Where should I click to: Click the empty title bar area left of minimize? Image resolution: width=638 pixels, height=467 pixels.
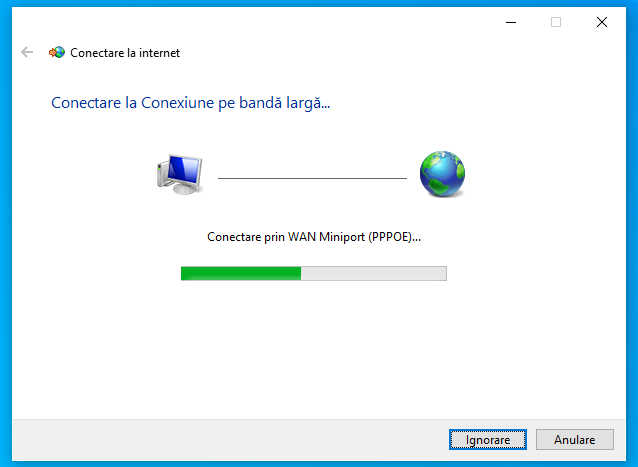[285, 22]
